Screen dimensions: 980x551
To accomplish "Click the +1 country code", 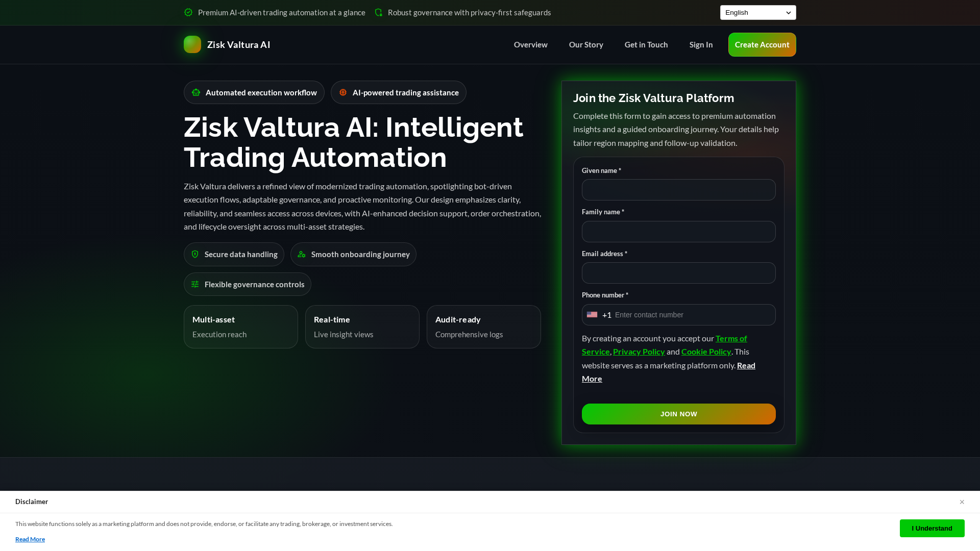I will 607,315.
